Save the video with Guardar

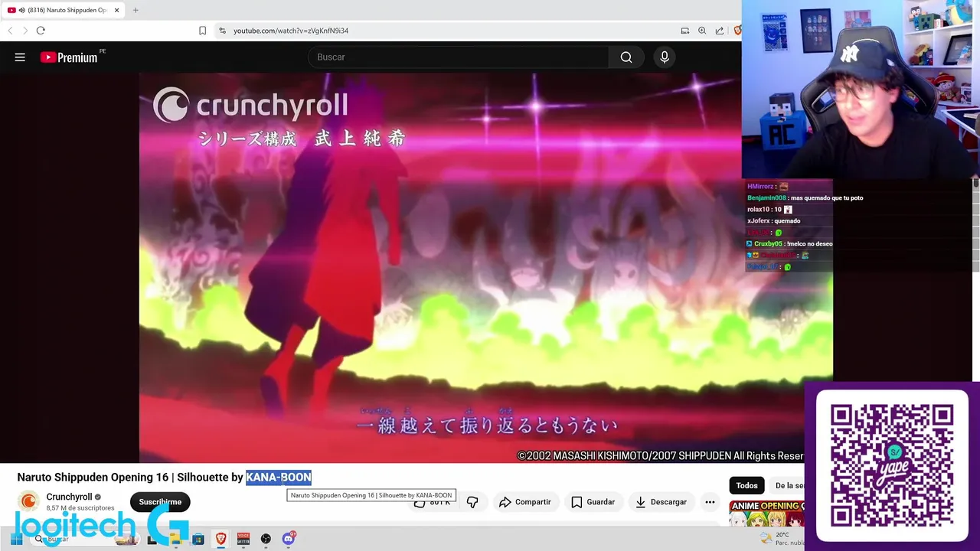(593, 502)
